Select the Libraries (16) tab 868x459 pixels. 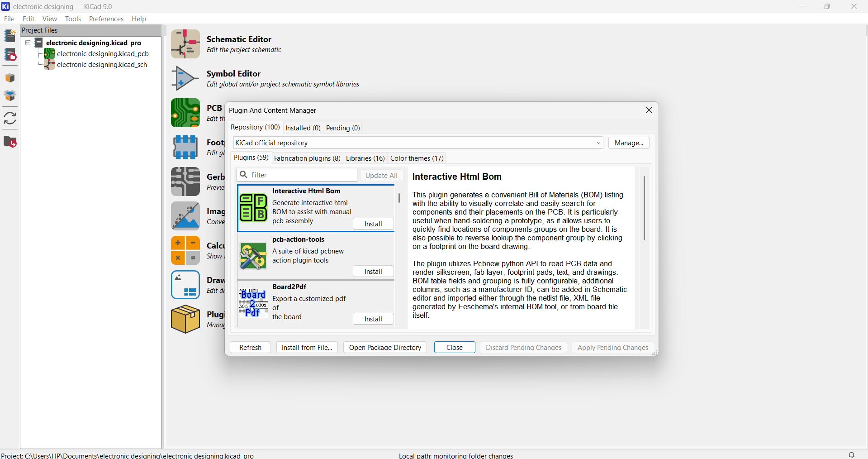[365, 158]
